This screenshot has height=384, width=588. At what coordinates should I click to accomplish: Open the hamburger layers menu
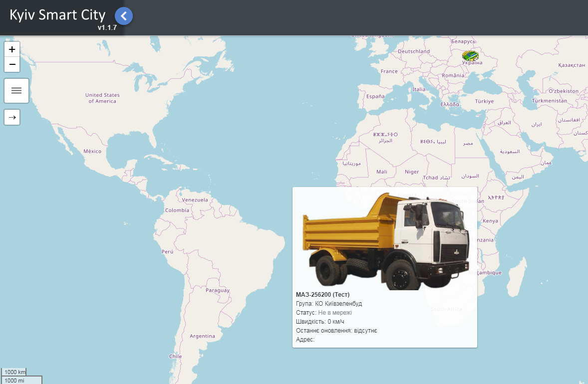click(16, 90)
